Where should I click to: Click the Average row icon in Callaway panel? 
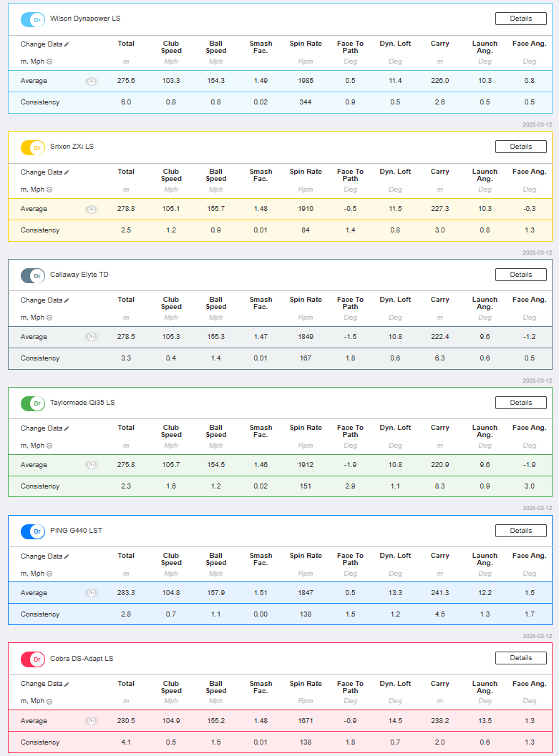[x=92, y=337]
